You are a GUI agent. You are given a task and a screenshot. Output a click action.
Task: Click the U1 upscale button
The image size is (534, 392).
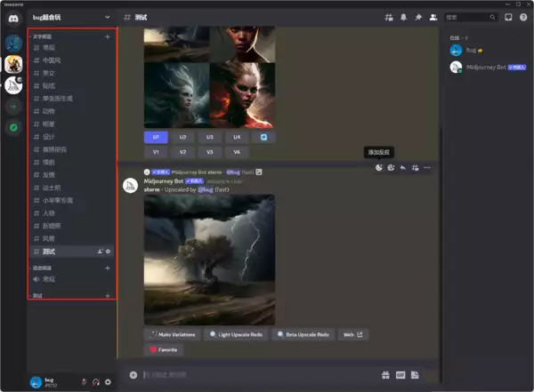[156, 137]
